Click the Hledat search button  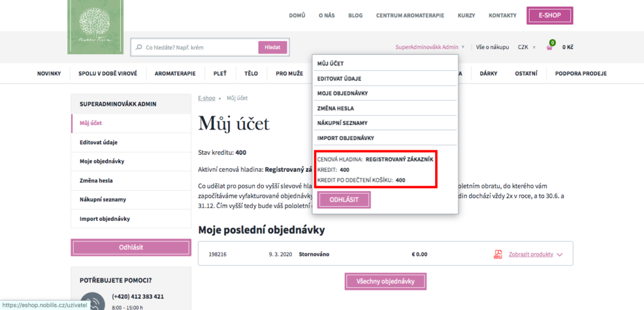tap(272, 47)
